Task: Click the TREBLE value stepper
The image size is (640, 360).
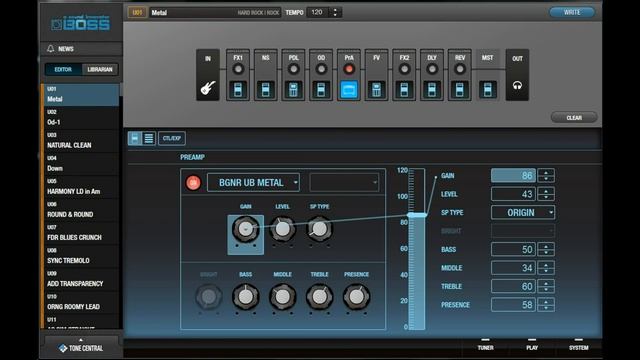Action: [546, 286]
